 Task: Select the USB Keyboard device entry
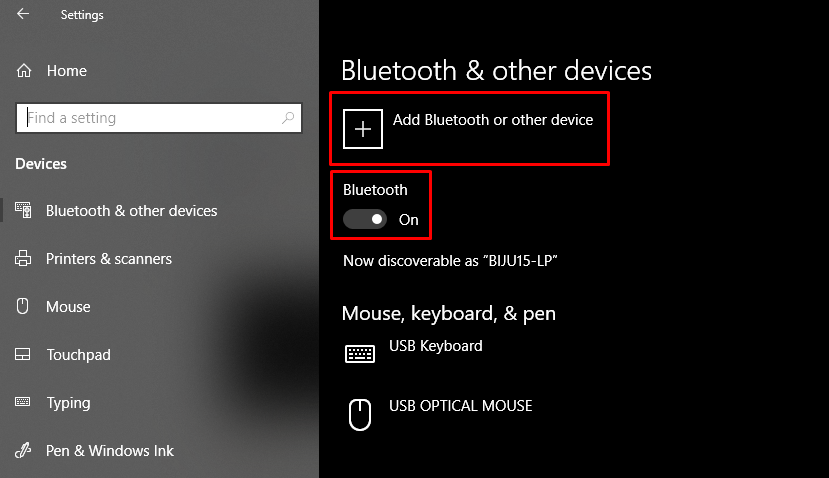(x=435, y=346)
